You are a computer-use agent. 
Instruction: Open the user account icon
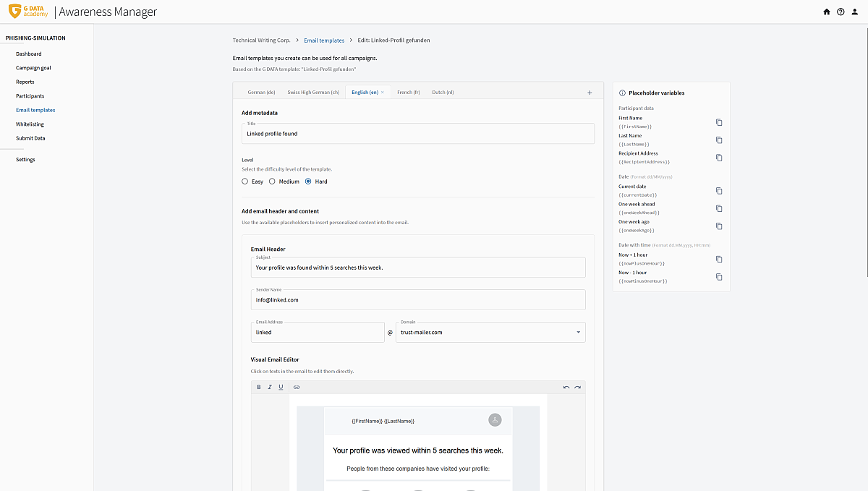tap(855, 12)
